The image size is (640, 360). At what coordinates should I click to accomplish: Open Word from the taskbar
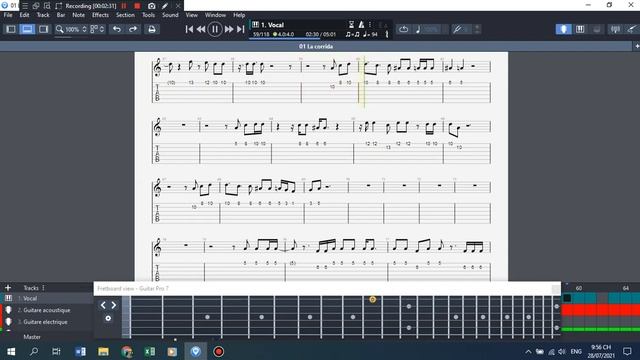click(x=80, y=351)
